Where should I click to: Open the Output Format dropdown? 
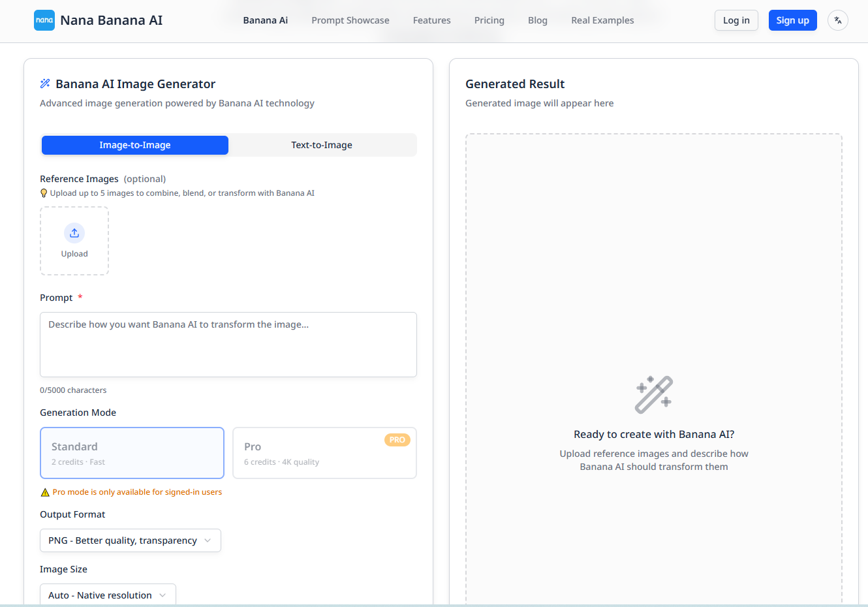tap(130, 540)
